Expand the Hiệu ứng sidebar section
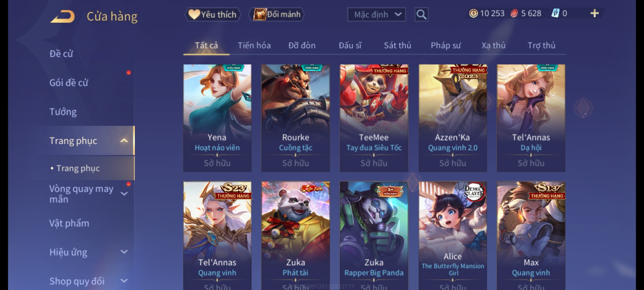The image size is (644, 290). 124,252
